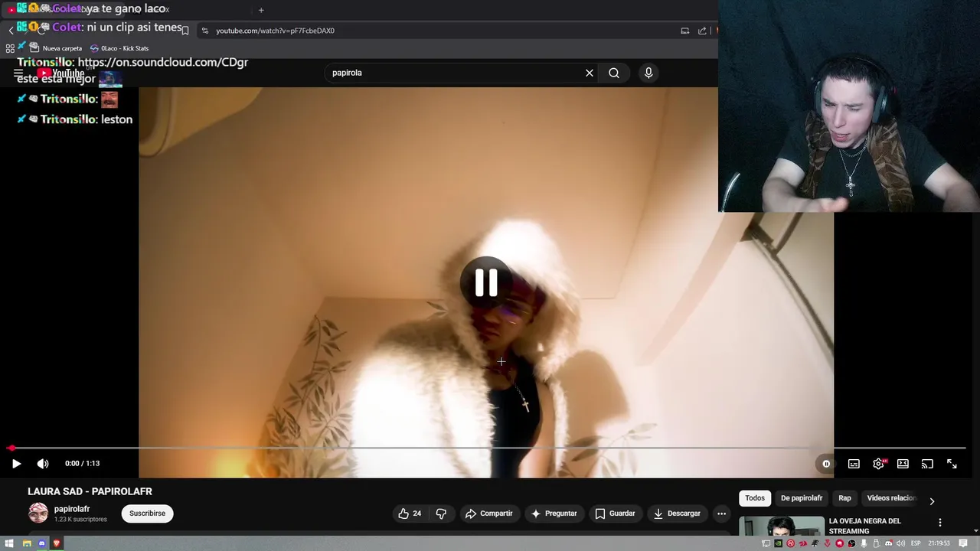Open the soundcloud link posted by Tritonsillo
Screen dimensions: 980x551
(163, 62)
